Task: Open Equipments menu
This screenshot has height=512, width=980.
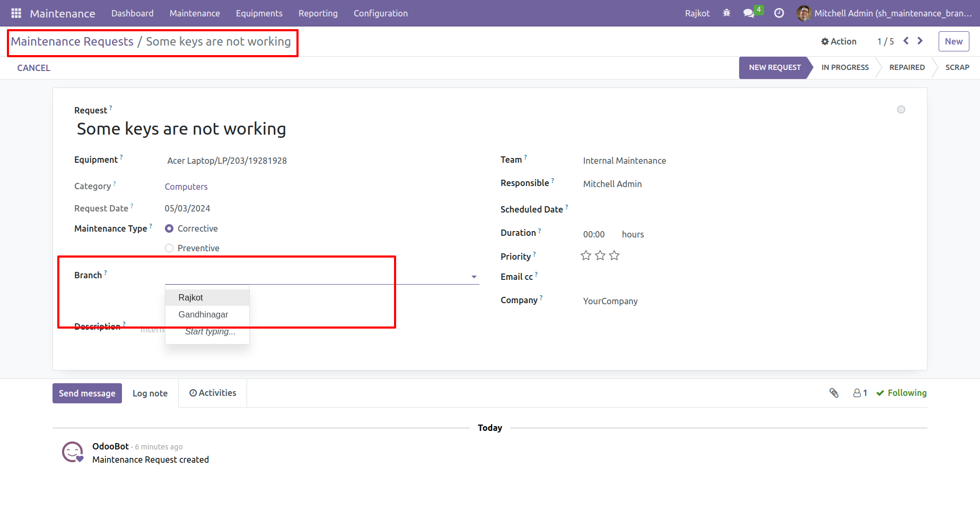Action: [259, 13]
